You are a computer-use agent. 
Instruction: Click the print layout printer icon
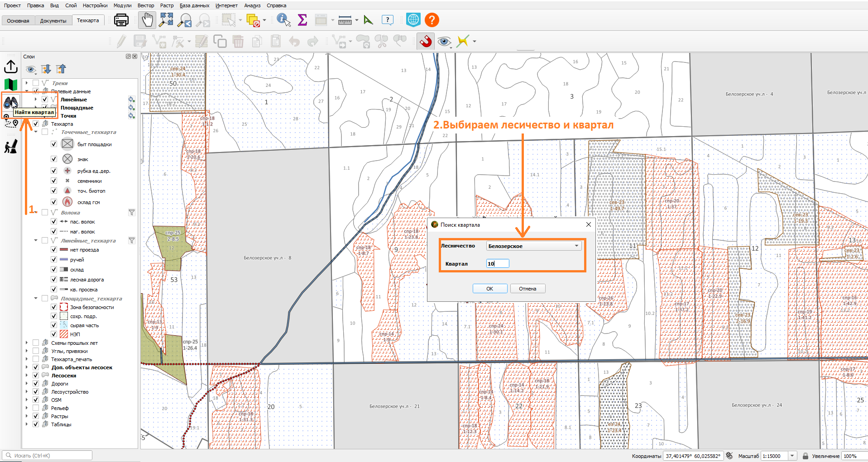pyautogui.click(x=121, y=20)
